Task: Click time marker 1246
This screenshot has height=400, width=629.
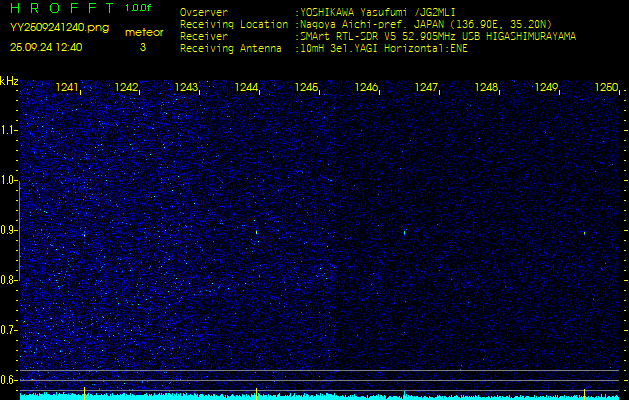Action: tap(366, 87)
